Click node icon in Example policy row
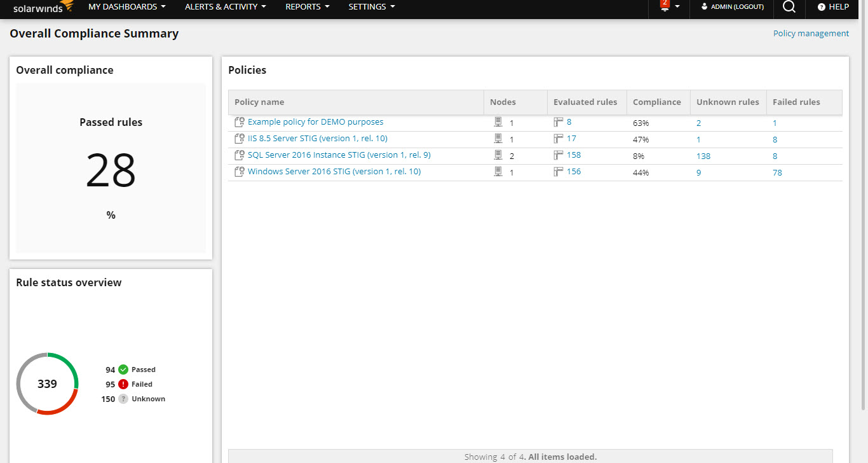The width and height of the screenshot is (868, 463). 498,122
